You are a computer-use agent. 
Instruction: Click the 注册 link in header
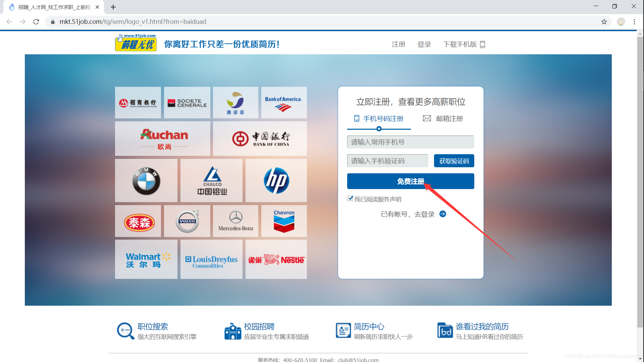pos(398,44)
